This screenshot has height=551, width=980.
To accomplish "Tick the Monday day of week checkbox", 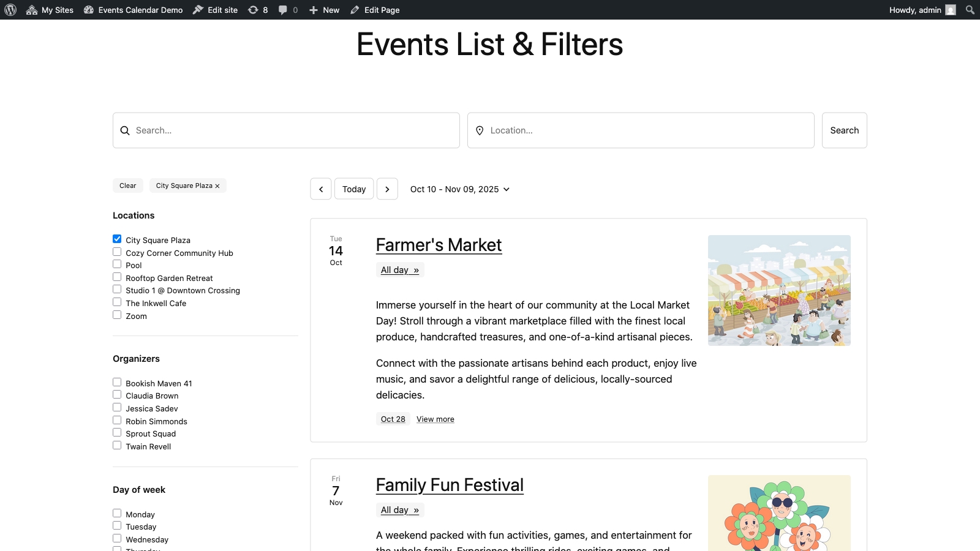I will pyautogui.click(x=117, y=514).
